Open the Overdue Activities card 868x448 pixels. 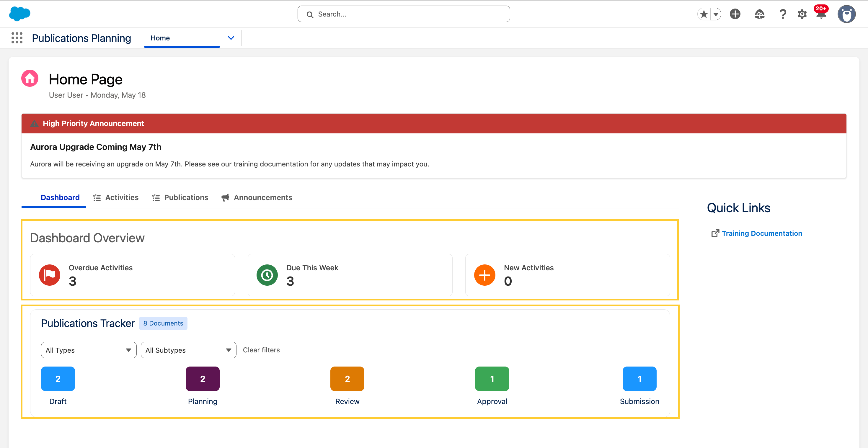(x=133, y=275)
